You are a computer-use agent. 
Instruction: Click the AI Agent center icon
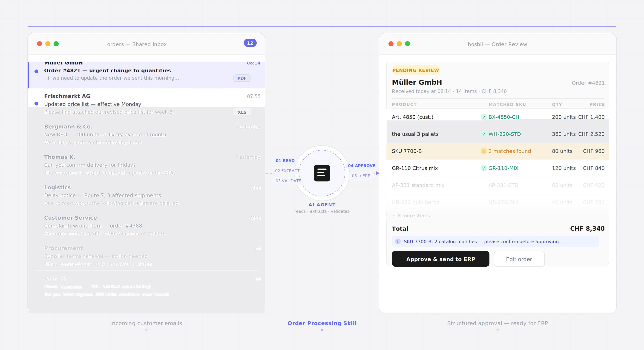point(322,173)
